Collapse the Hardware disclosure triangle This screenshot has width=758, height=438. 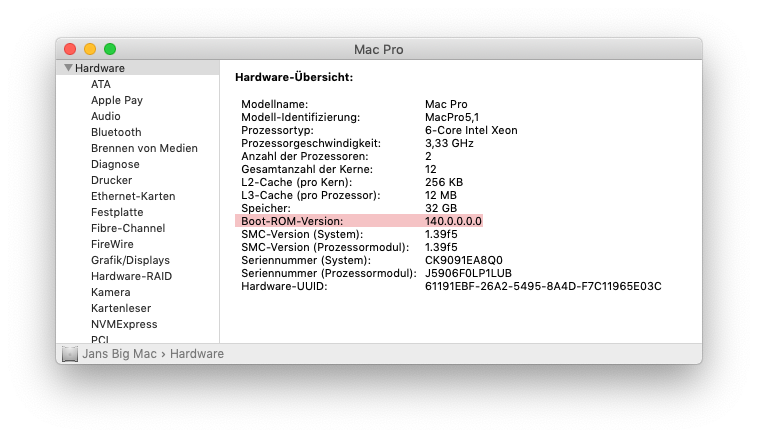point(68,68)
